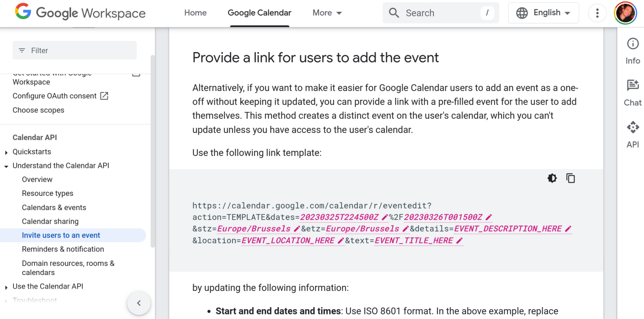This screenshot has width=644, height=319.
Task: Click 'Use the following link template:' text
Action: click(257, 153)
